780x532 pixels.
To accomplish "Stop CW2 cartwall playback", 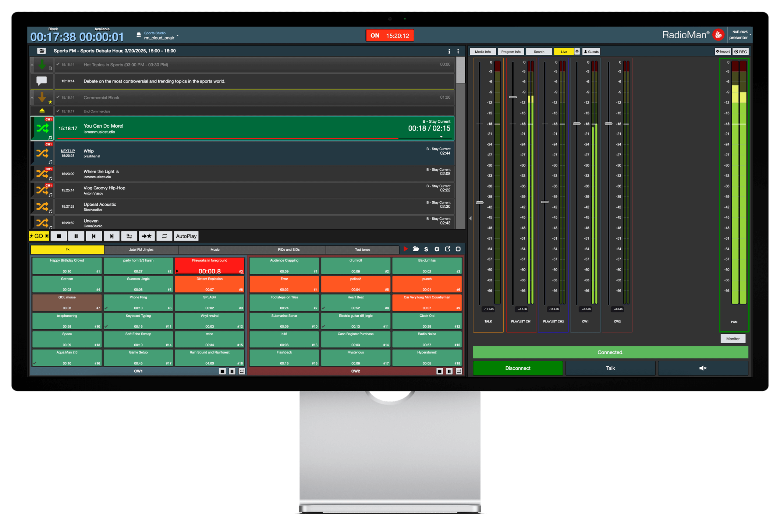I will pyautogui.click(x=439, y=371).
